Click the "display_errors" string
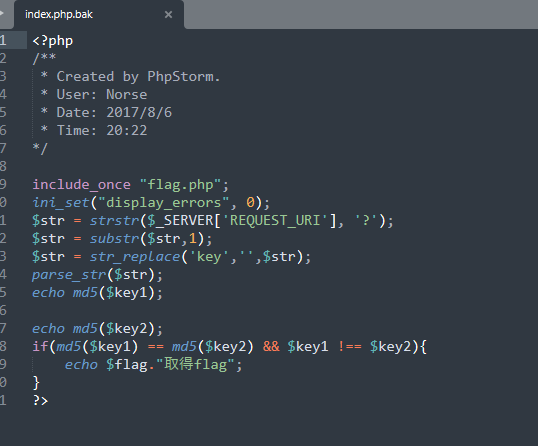 (x=163, y=202)
